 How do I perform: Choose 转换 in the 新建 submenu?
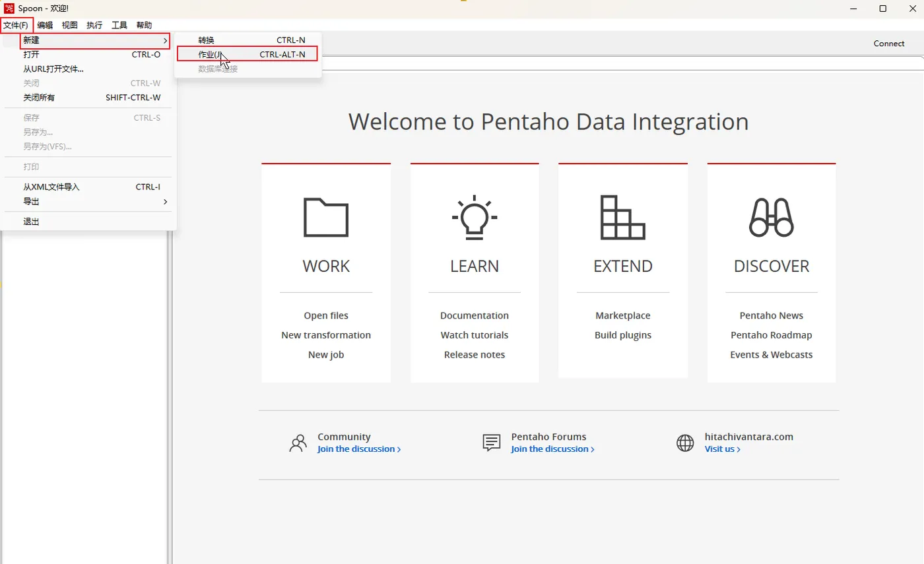point(248,40)
